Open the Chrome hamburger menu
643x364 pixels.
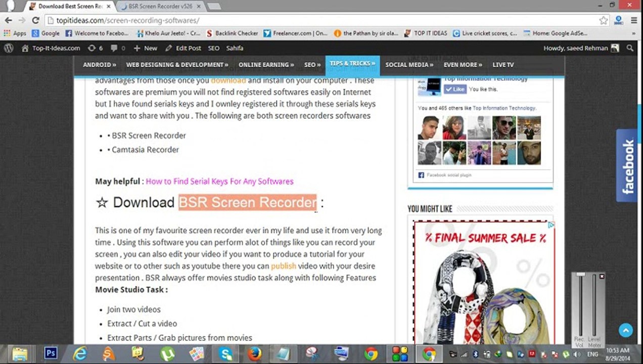[x=633, y=20]
